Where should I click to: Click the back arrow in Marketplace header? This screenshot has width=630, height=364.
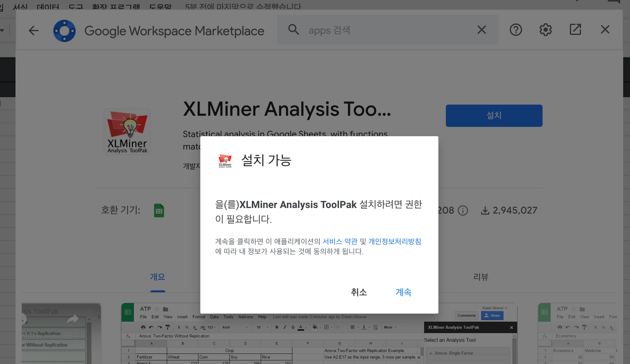click(33, 31)
